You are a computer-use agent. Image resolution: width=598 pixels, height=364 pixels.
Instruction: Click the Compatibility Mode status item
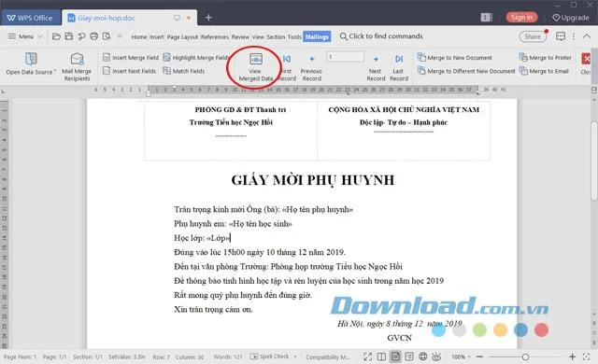coord(328,357)
